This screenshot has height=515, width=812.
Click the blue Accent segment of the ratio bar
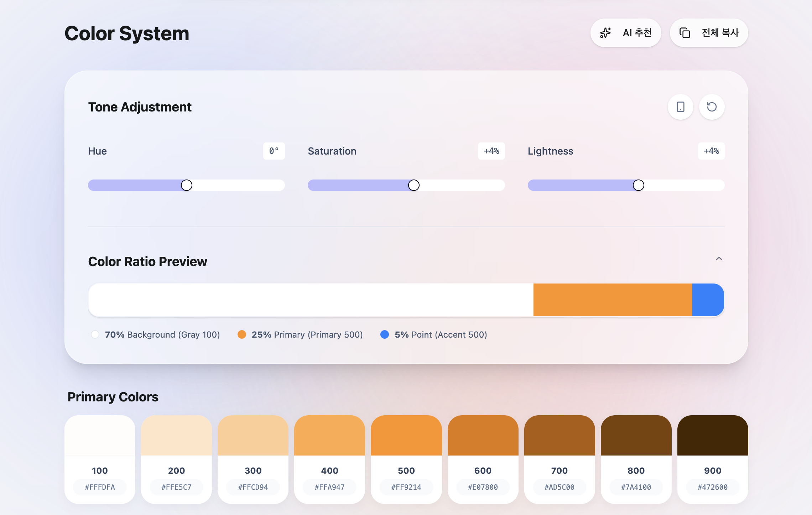tap(708, 300)
